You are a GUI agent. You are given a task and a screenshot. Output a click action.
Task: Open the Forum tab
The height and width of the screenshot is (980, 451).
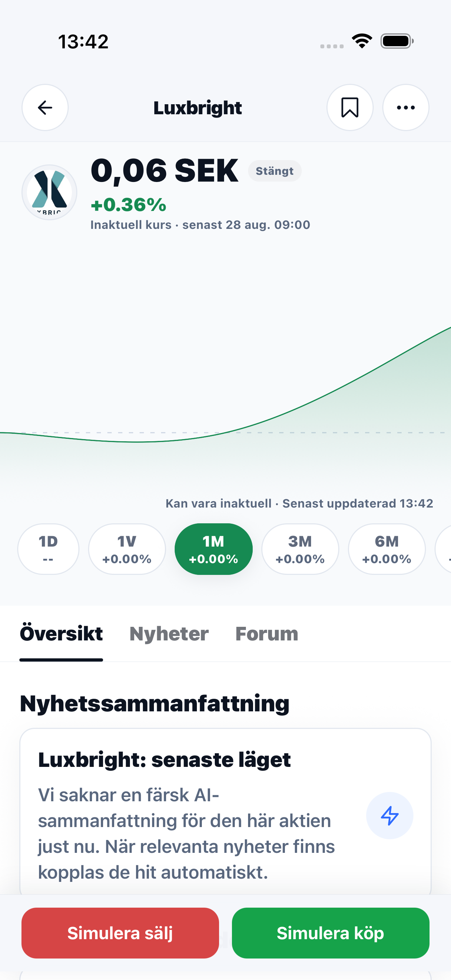click(267, 634)
